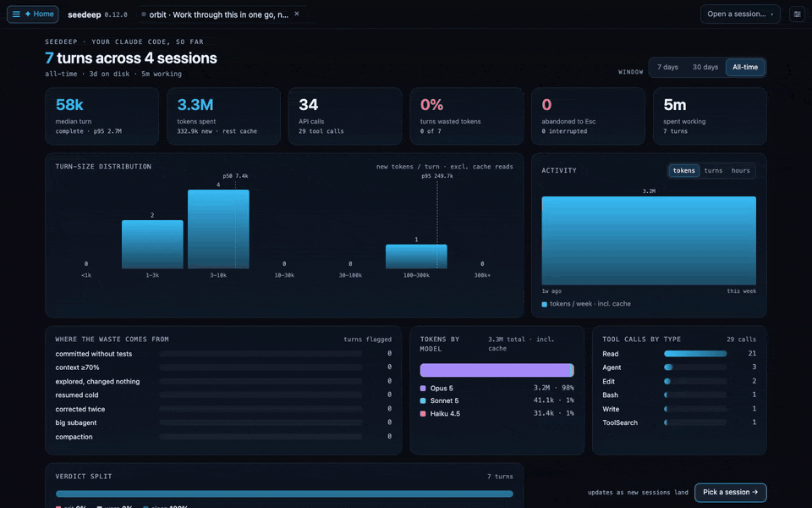The width and height of the screenshot is (812, 508).
Task: Close the orbit session tab
Action: coord(297,14)
